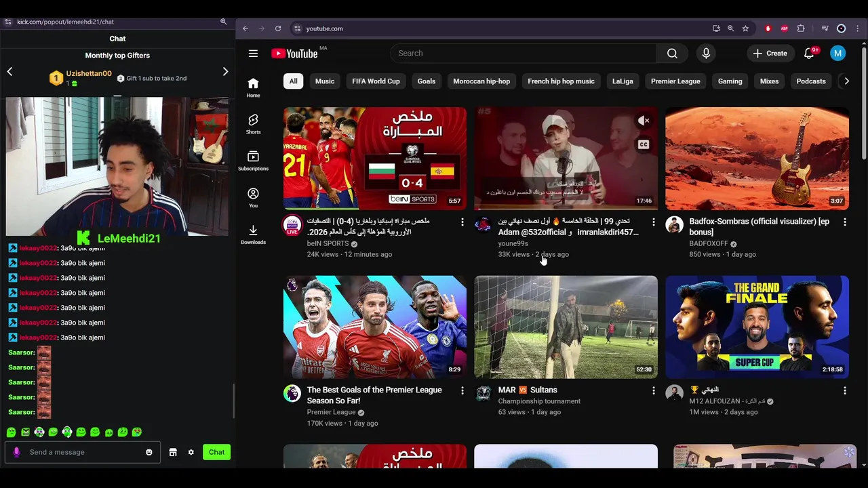Select the Moroccan hip-hop chip
868x488 pixels.
(481, 81)
